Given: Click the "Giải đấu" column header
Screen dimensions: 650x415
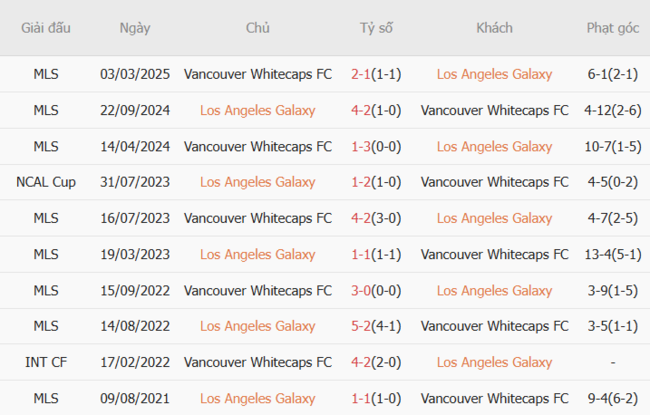Looking at the screenshot, I should (45, 28).
